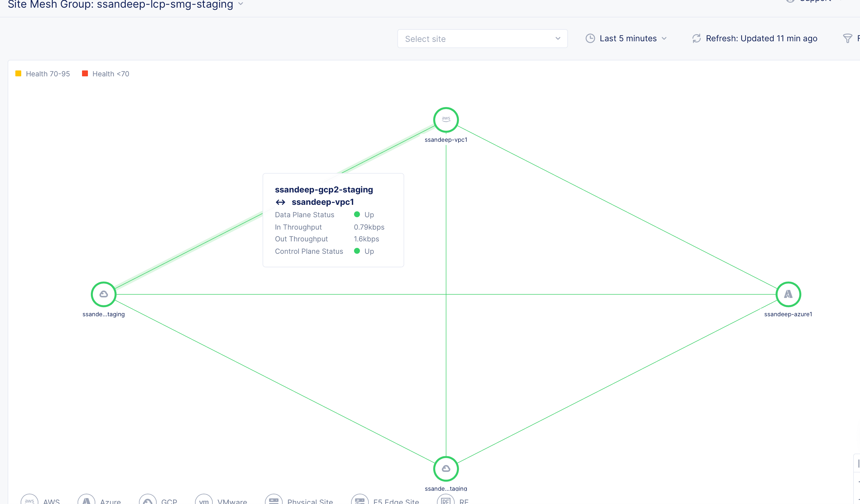Click the clock icon beside Last 5 minutes
Image resolution: width=860 pixels, height=504 pixels.
590,39
